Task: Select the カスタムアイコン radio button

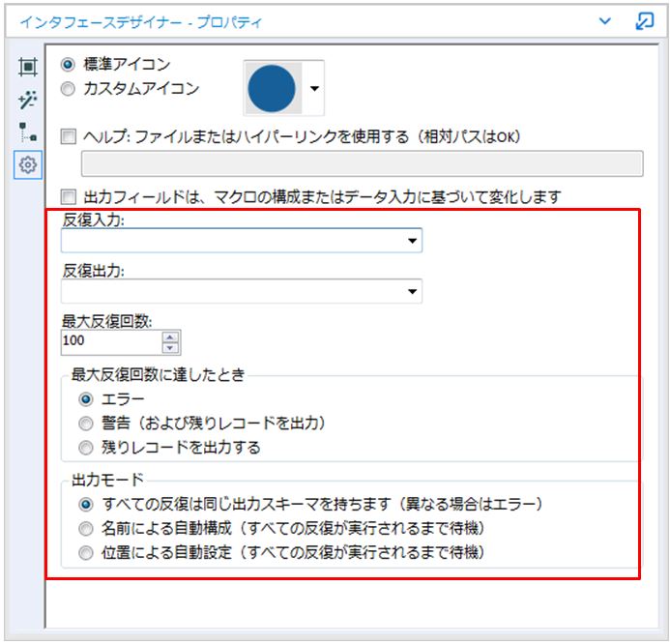Action: 68,89
